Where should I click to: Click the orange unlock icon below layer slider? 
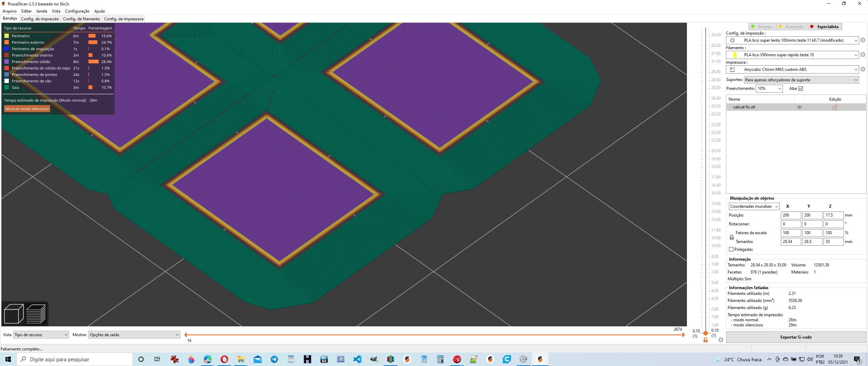[x=706, y=340]
